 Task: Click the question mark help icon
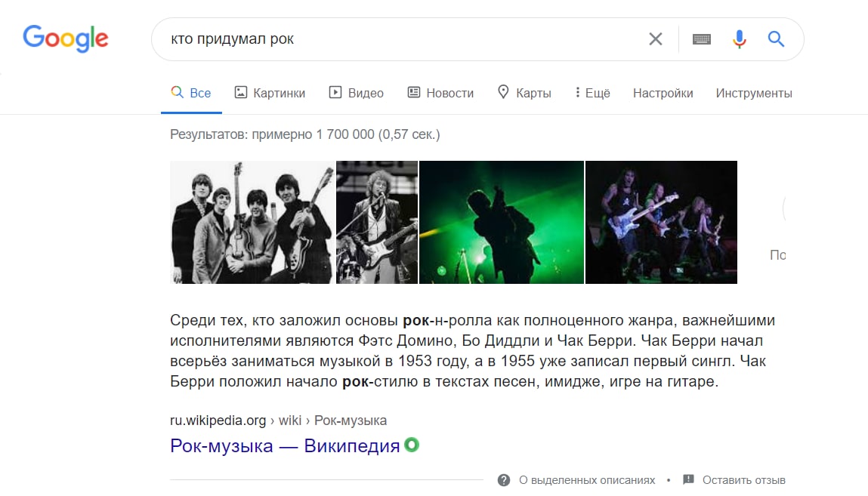(x=504, y=480)
